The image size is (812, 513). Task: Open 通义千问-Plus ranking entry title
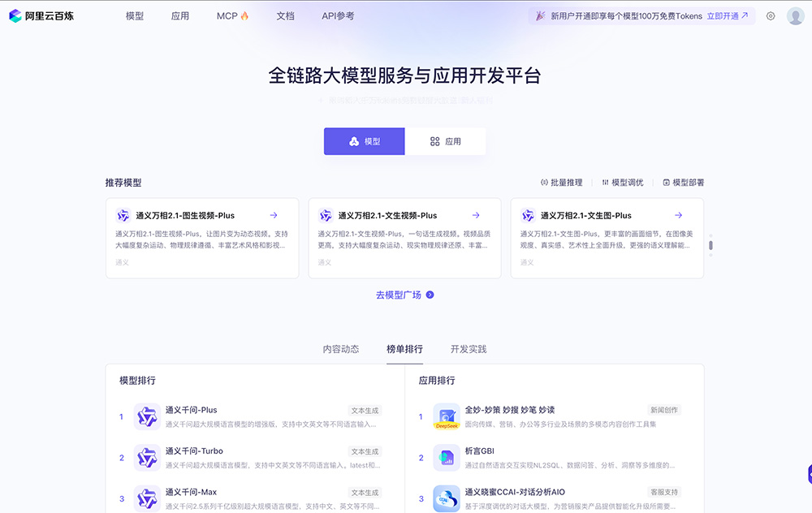[x=191, y=410]
